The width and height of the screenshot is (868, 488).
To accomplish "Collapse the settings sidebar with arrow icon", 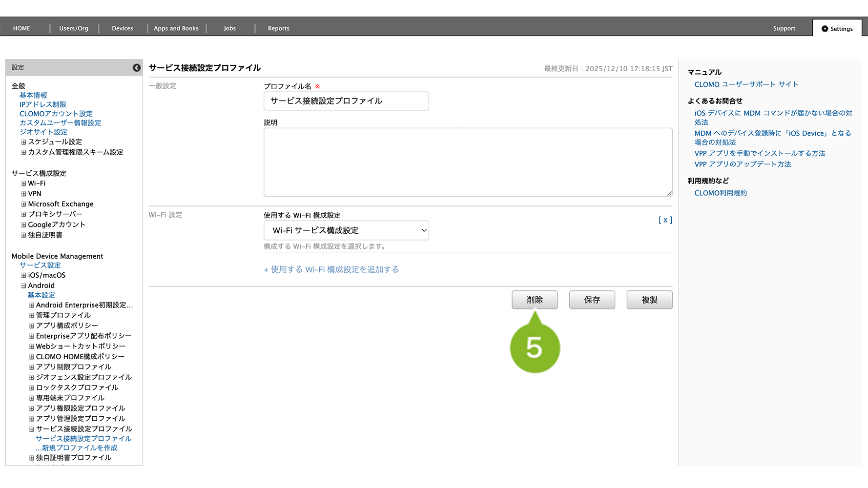I will tap(137, 68).
